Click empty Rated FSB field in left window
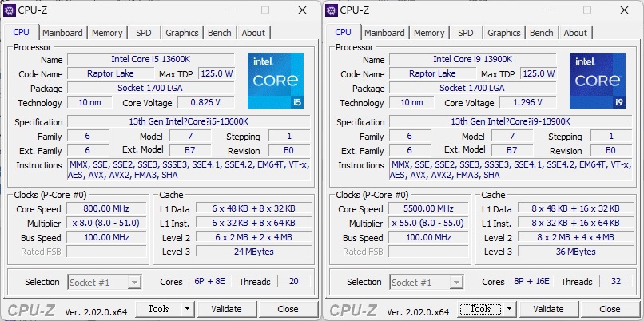This screenshot has width=644, height=321. tap(106, 252)
